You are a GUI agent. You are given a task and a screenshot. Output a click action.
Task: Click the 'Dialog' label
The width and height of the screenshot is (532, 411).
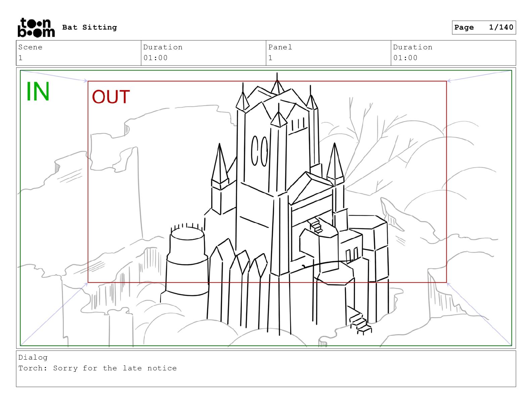coord(33,358)
